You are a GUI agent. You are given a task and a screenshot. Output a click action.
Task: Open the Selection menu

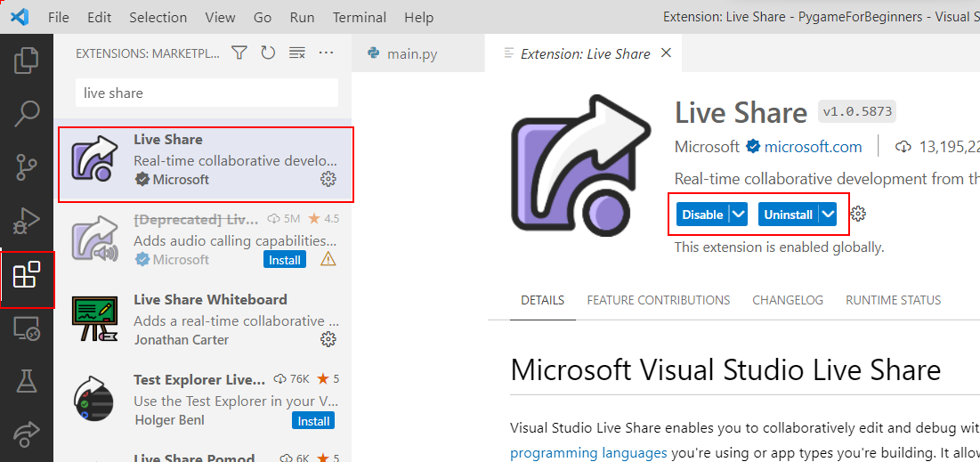coord(158,17)
